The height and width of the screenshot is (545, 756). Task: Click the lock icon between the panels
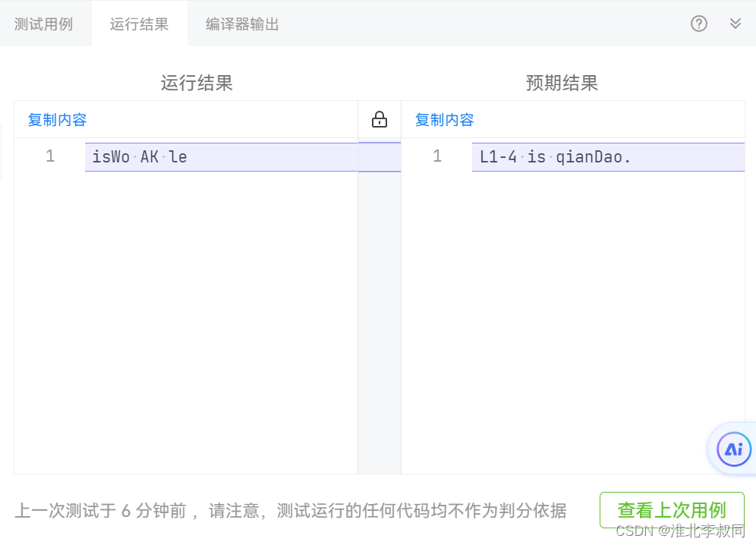pos(379,120)
